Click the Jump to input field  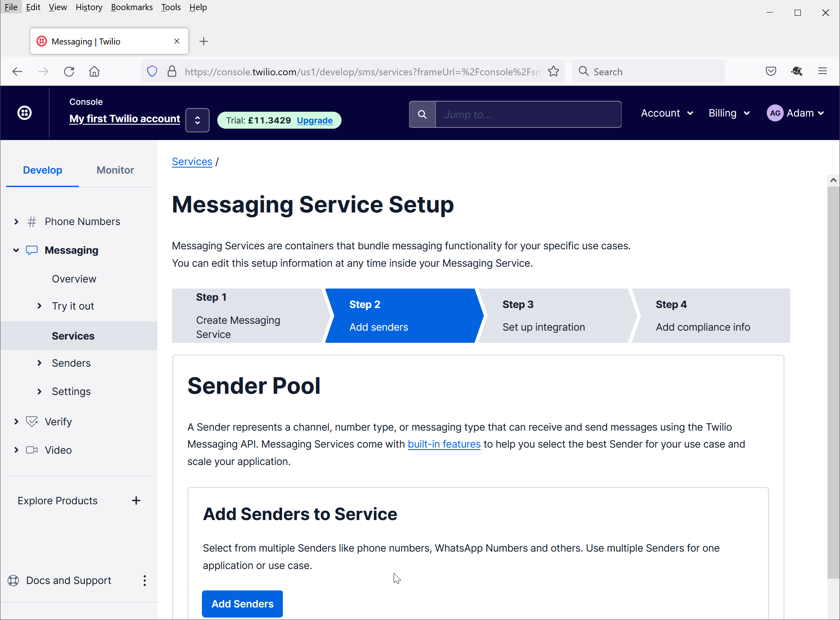(528, 115)
